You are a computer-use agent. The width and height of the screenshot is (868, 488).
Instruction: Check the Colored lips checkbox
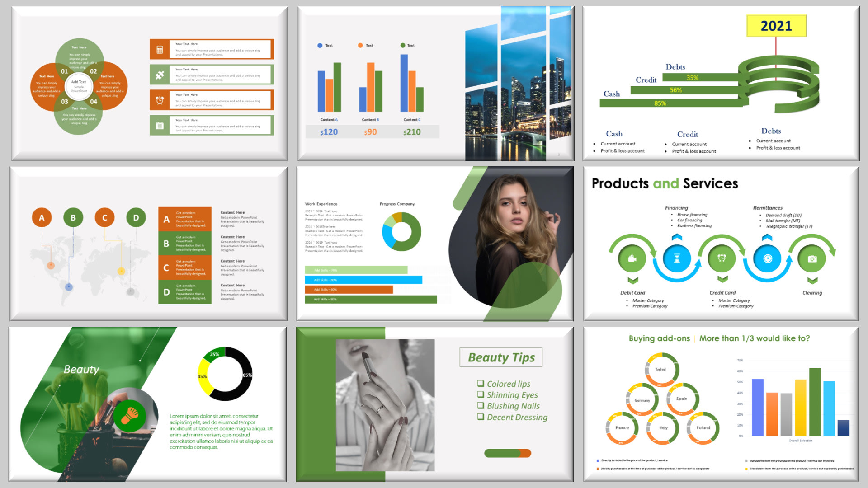click(x=481, y=383)
